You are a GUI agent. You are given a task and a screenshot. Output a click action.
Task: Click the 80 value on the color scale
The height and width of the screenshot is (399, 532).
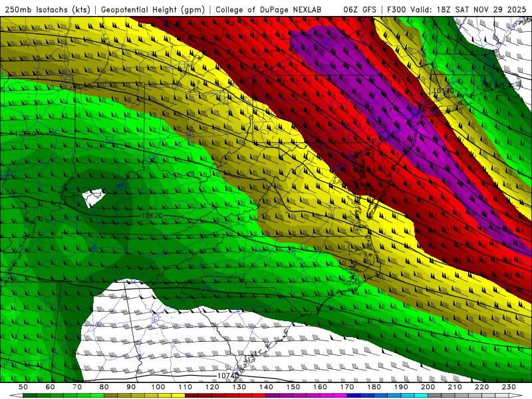tap(104, 387)
